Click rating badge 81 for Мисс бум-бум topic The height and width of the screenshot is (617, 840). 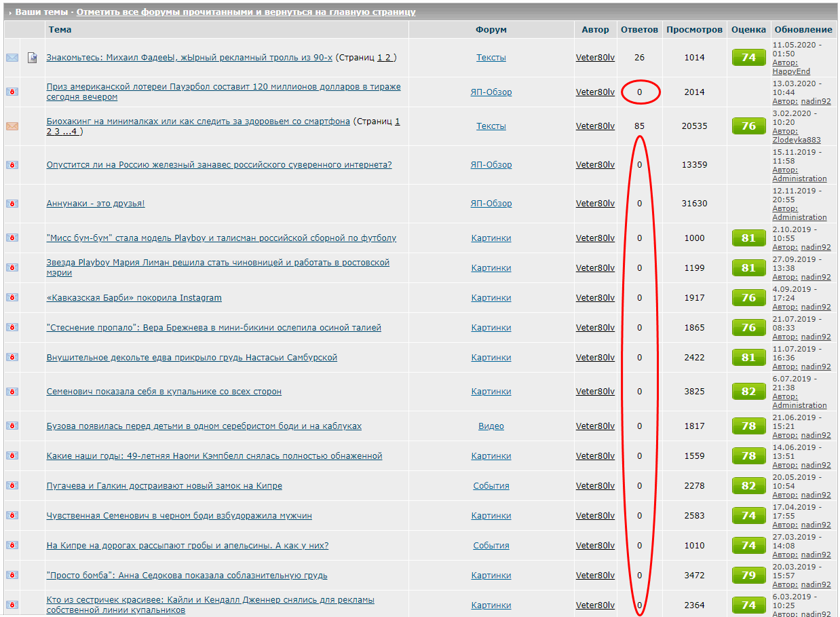point(748,238)
